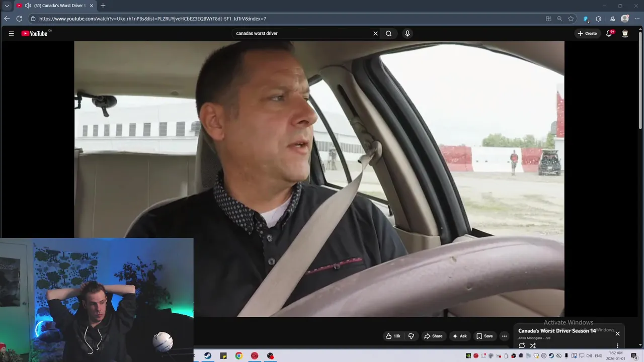644x362 pixels.
Task: Start voice search with microphone
Action: [x=408, y=34]
